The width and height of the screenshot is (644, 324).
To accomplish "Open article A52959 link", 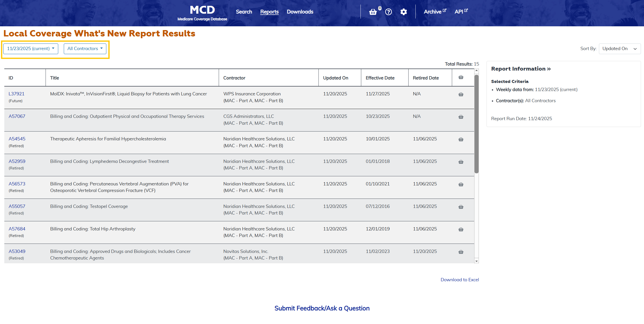I will point(17,161).
